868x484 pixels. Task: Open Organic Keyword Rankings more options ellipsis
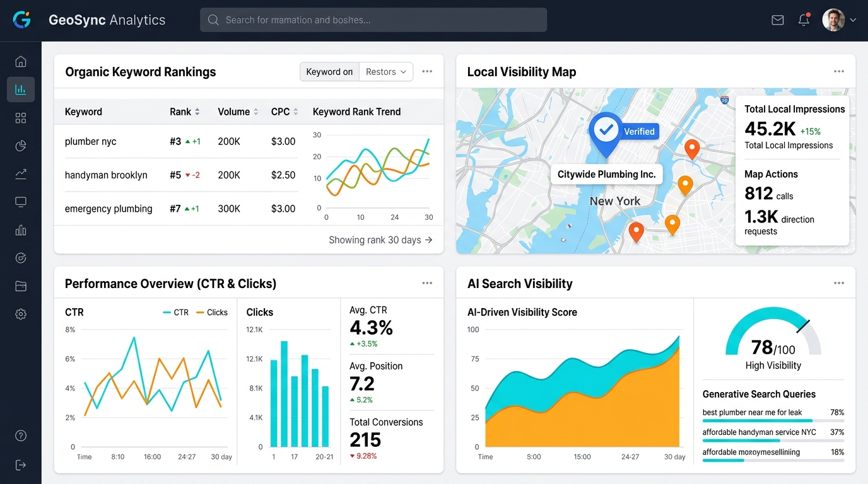pos(427,71)
